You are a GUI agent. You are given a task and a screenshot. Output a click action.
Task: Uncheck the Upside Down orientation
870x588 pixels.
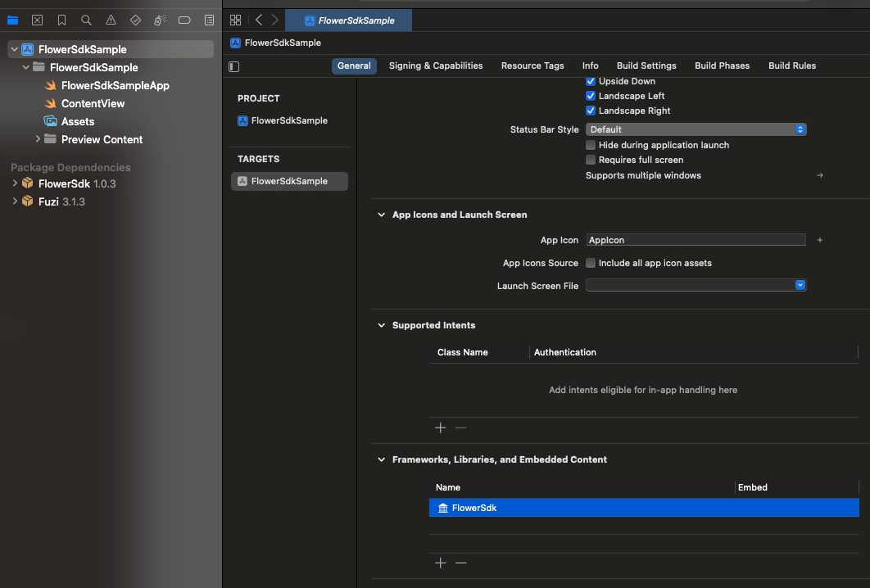click(591, 81)
